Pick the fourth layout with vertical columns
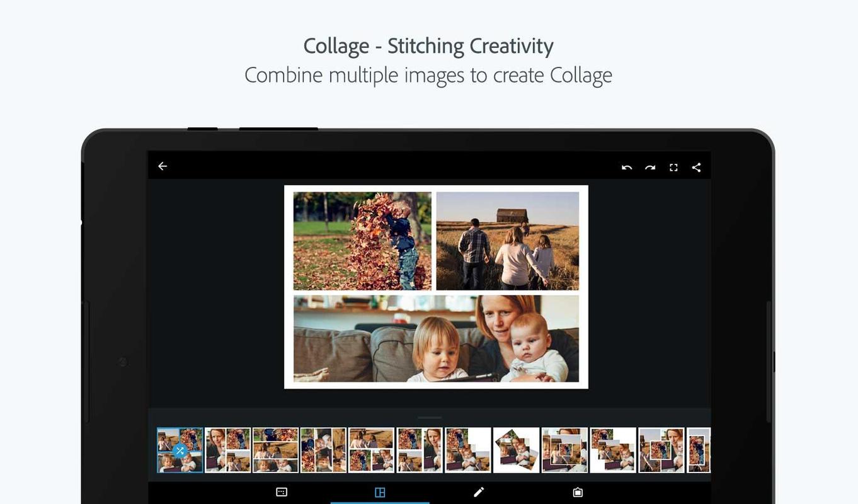 tap(323, 450)
